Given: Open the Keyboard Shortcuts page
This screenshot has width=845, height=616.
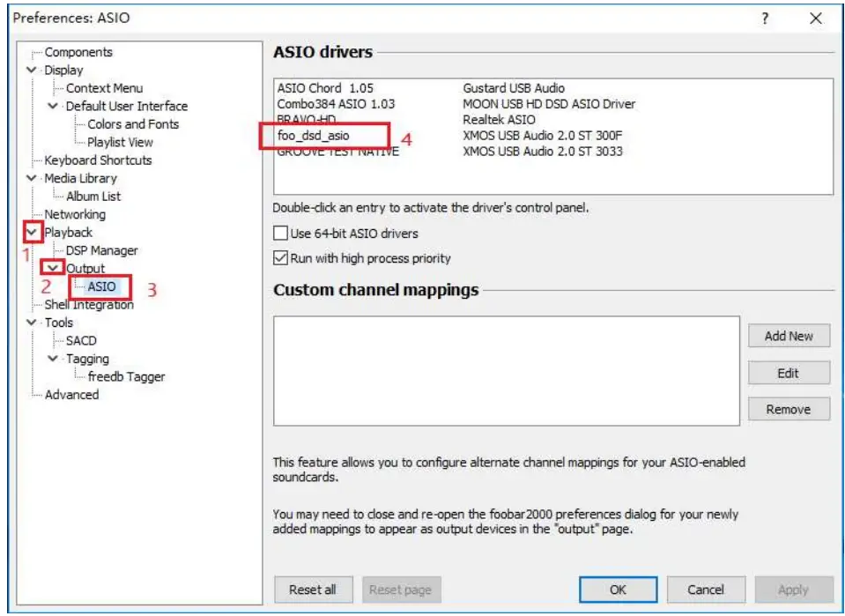Looking at the screenshot, I should click(x=98, y=160).
